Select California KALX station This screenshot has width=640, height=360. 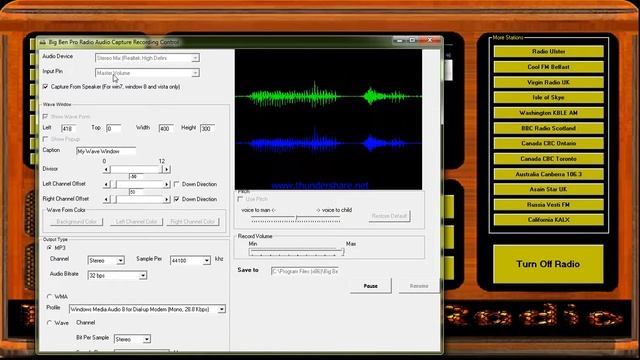[549, 220]
